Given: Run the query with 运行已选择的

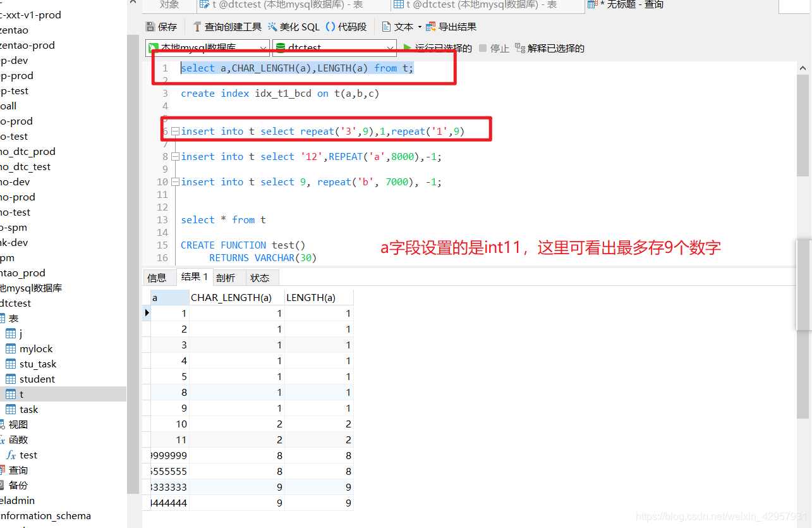Looking at the screenshot, I should tap(437, 48).
